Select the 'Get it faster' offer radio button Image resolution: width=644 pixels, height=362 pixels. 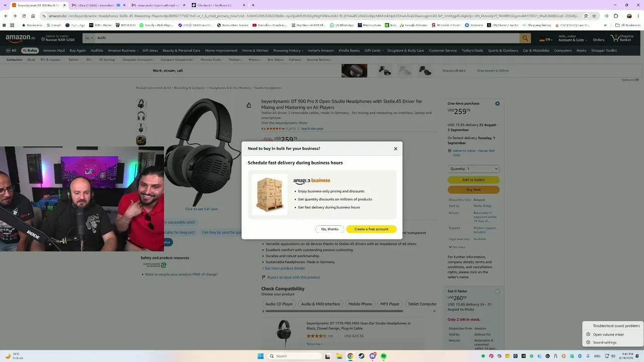click(497, 292)
